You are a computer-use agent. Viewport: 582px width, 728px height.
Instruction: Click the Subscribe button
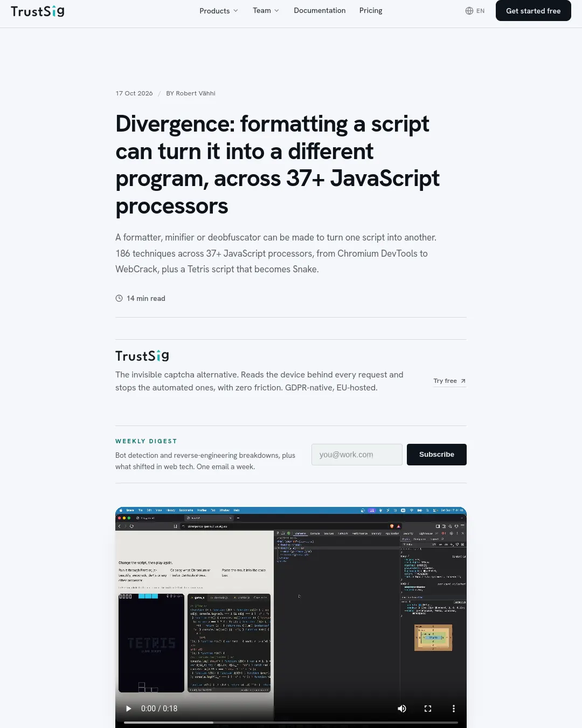coord(436,455)
